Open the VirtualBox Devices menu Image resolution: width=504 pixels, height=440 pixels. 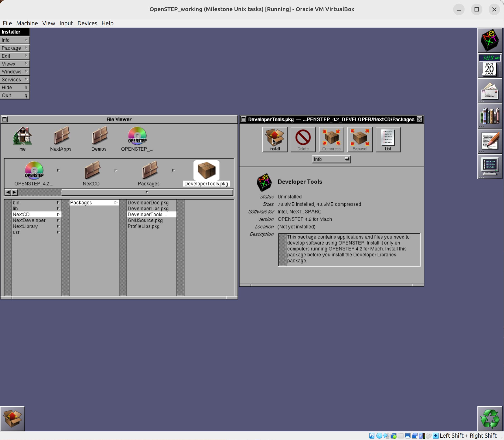(x=87, y=23)
